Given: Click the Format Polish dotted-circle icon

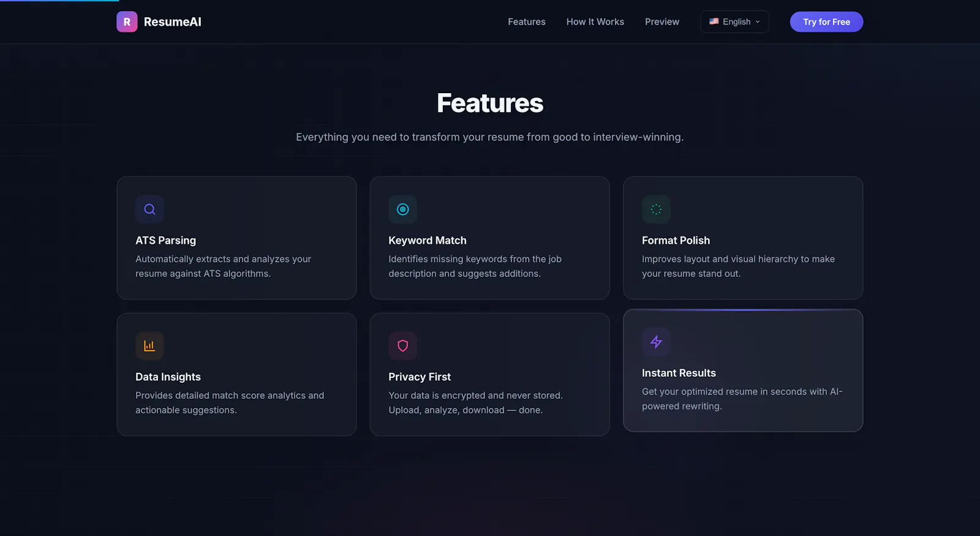Looking at the screenshot, I should tap(656, 209).
